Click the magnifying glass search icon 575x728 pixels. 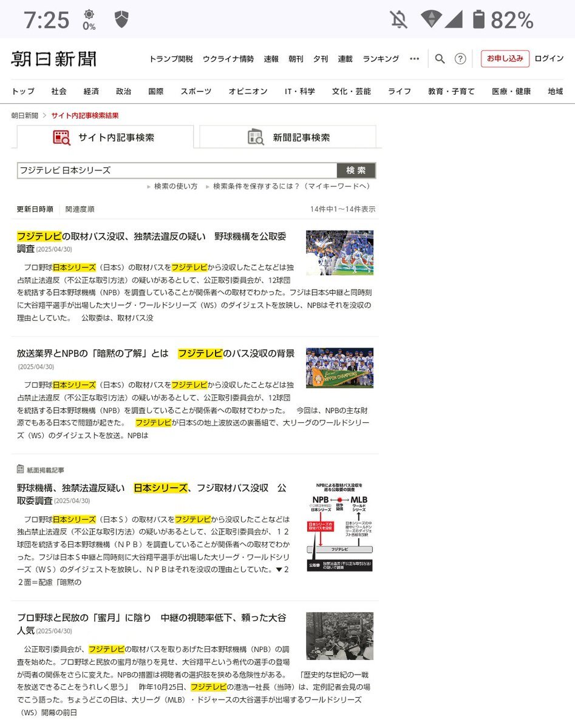(x=440, y=59)
